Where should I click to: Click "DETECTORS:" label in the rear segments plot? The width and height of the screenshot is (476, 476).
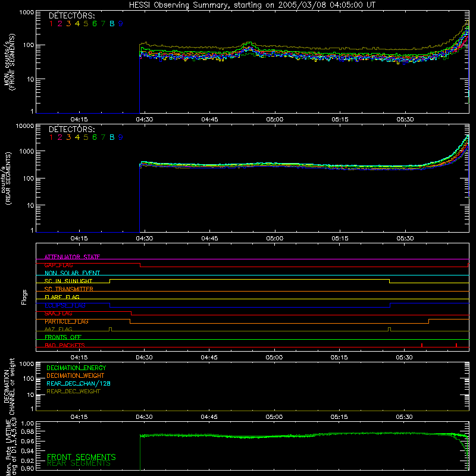coord(71,129)
